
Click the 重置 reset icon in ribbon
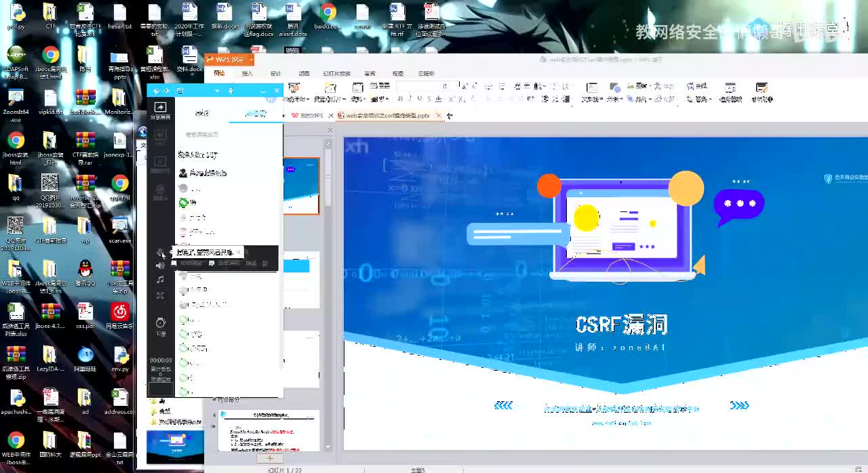coord(380,85)
